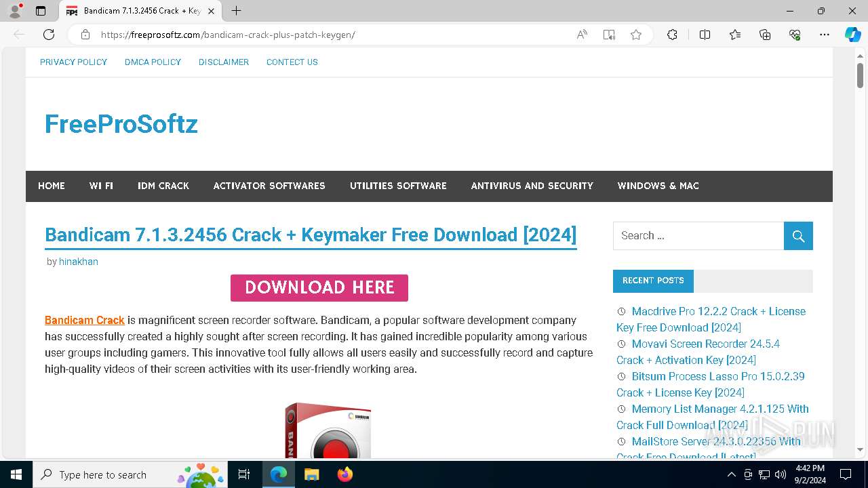The height and width of the screenshot is (488, 868).
Task: Click the blue search magnifier button
Action: point(798,236)
